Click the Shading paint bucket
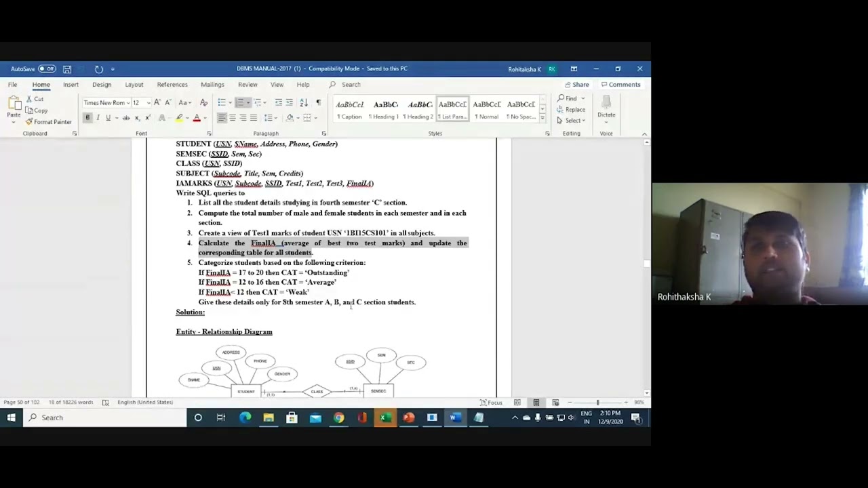Screen dimensions: 868x488 point(290,118)
